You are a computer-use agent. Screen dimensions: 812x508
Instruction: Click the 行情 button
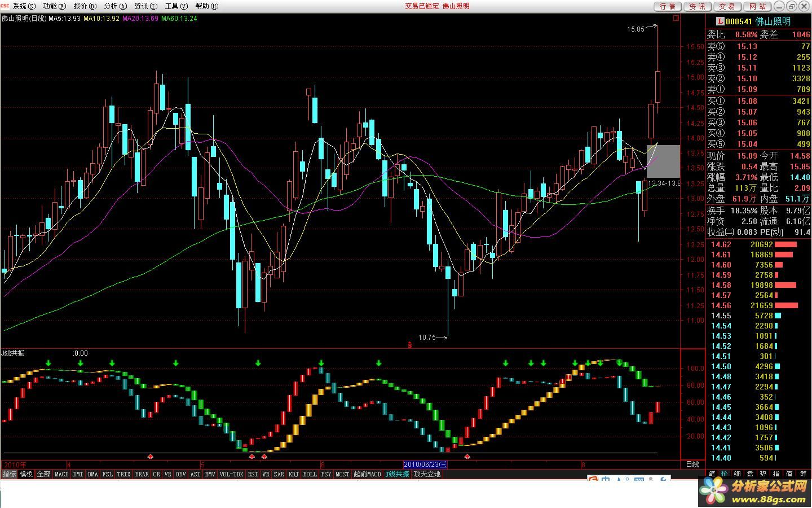click(668, 6)
